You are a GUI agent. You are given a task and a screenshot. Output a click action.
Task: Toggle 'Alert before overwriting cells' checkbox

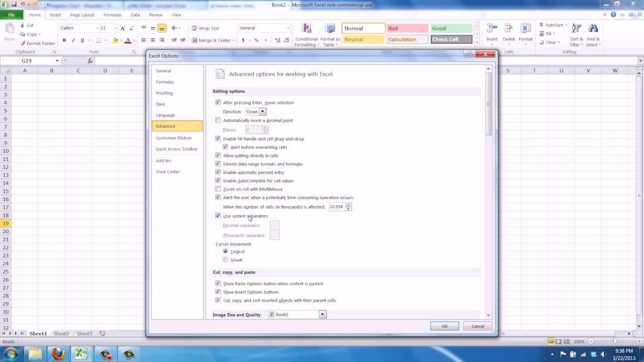pyautogui.click(x=225, y=147)
